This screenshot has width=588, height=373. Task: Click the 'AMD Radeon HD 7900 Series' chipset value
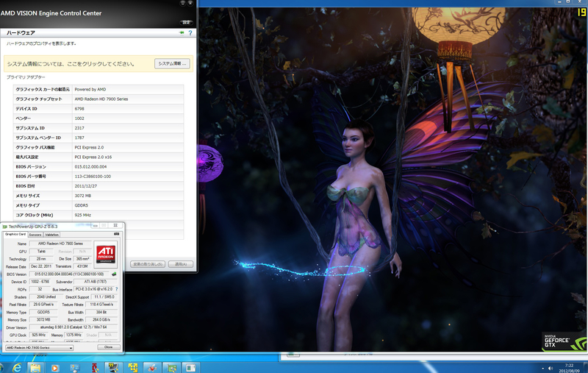point(101,99)
